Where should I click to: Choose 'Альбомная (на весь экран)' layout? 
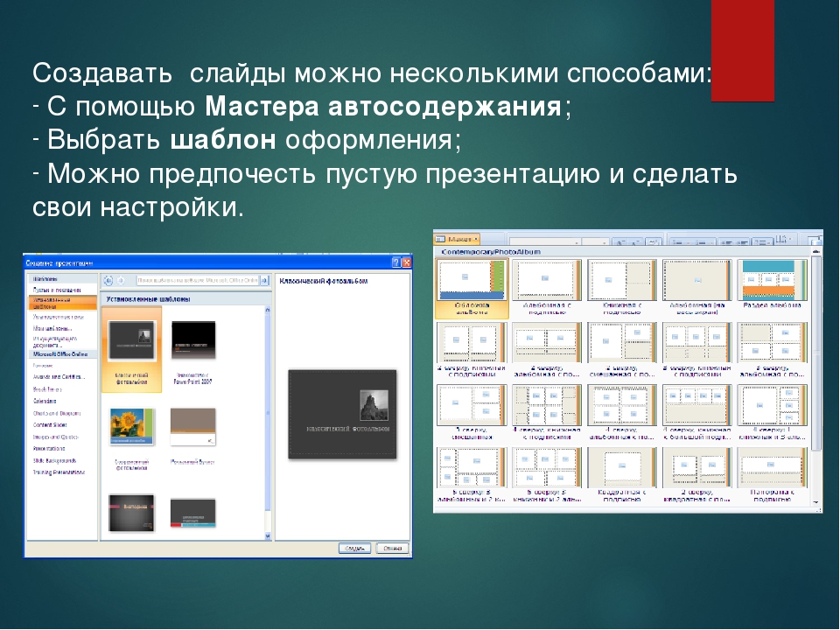(x=697, y=288)
